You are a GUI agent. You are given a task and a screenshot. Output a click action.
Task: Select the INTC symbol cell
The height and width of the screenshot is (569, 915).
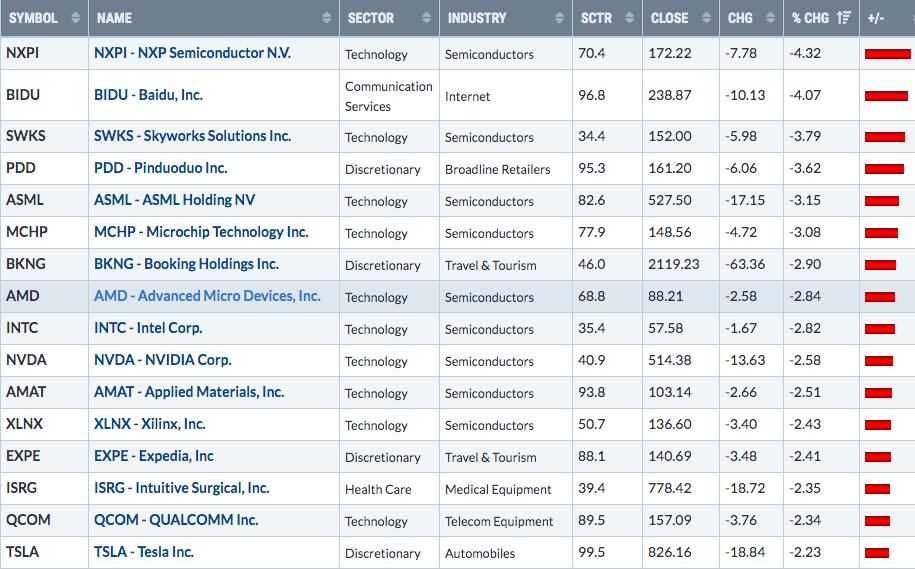[x=24, y=328]
